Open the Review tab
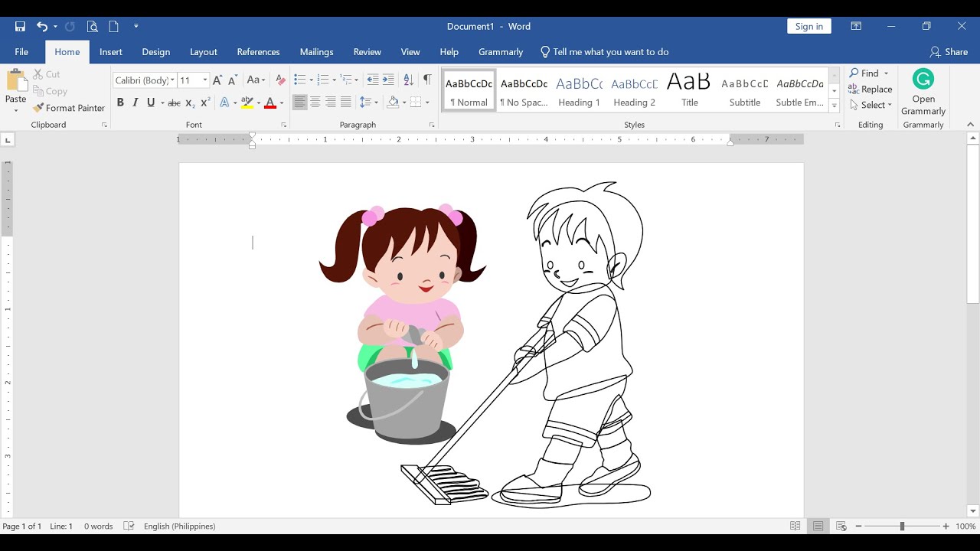Image resolution: width=980 pixels, height=551 pixels. coord(367,52)
